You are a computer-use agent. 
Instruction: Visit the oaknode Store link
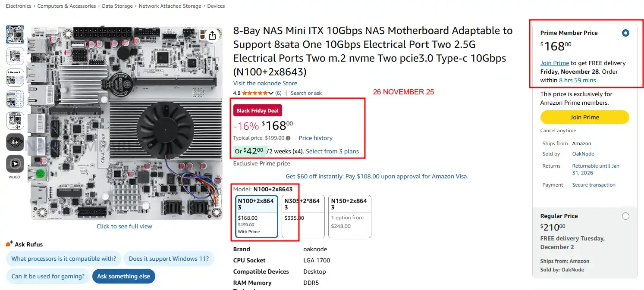click(265, 83)
